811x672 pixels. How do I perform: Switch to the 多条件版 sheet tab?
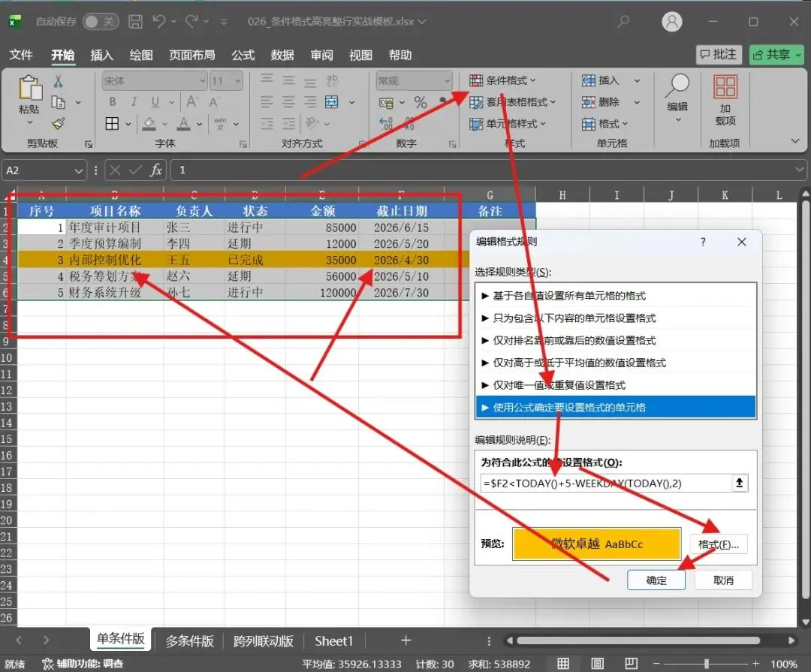pos(189,641)
